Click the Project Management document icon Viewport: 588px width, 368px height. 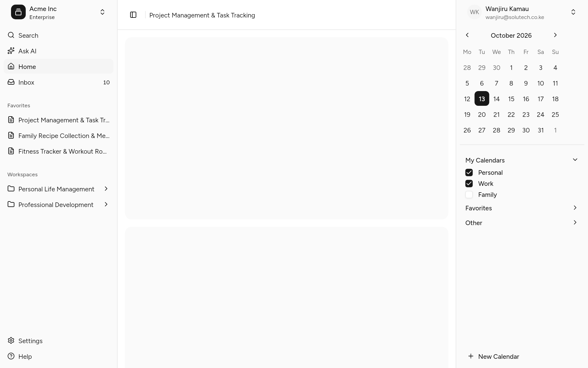pos(11,120)
